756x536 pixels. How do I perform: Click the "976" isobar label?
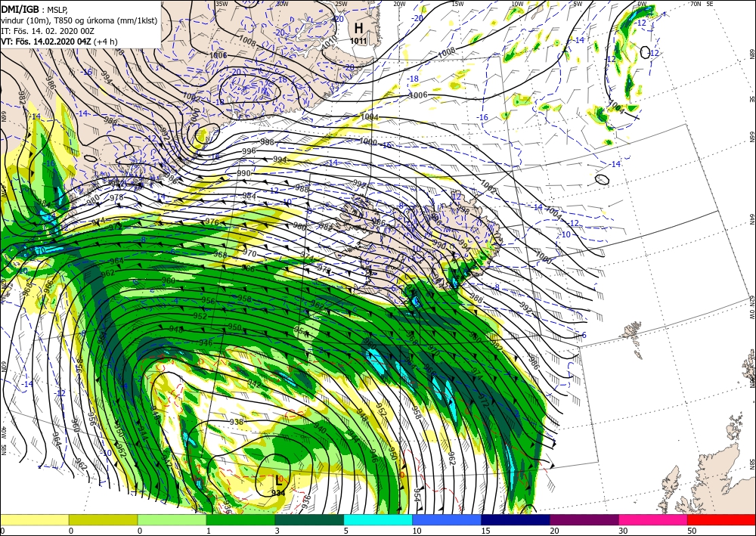(x=212, y=222)
